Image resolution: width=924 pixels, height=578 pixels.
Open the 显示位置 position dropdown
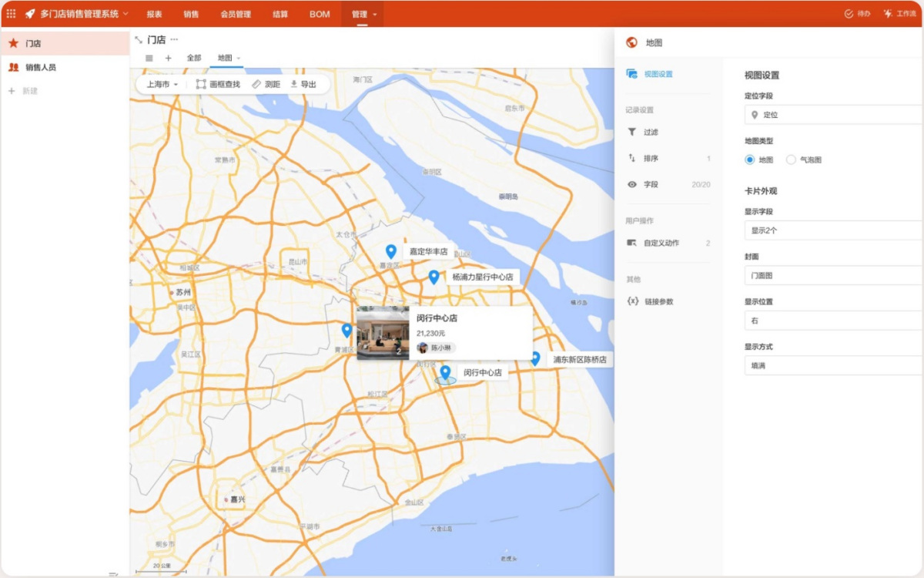point(833,321)
